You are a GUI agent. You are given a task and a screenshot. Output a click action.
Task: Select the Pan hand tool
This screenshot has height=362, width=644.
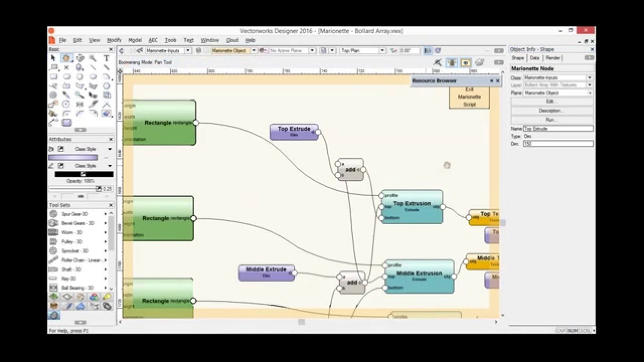click(x=67, y=58)
